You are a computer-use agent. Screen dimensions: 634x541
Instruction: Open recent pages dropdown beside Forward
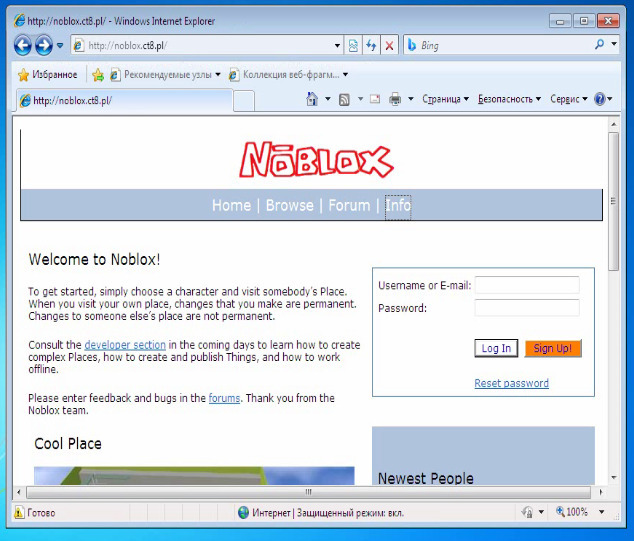pyautogui.click(x=60, y=45)
